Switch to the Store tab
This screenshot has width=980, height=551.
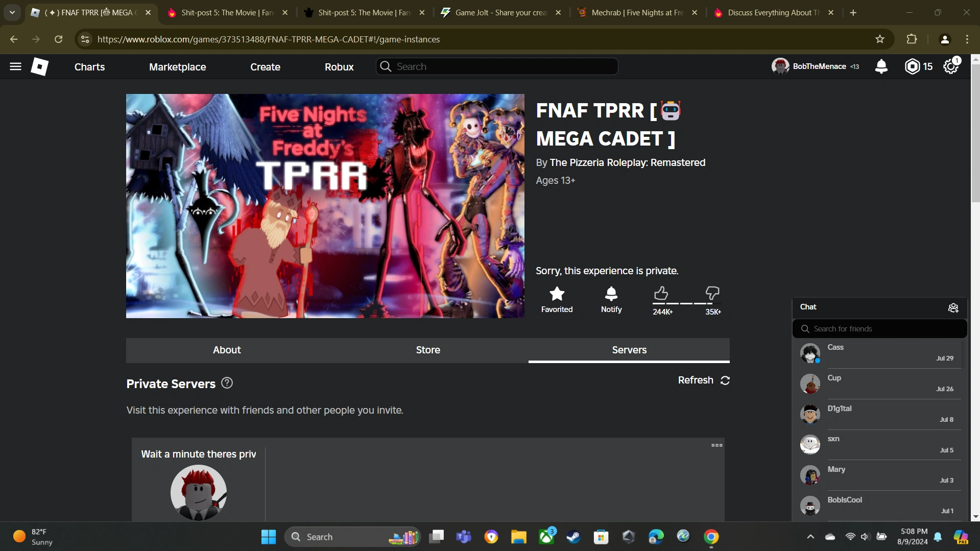pos(428,350)
